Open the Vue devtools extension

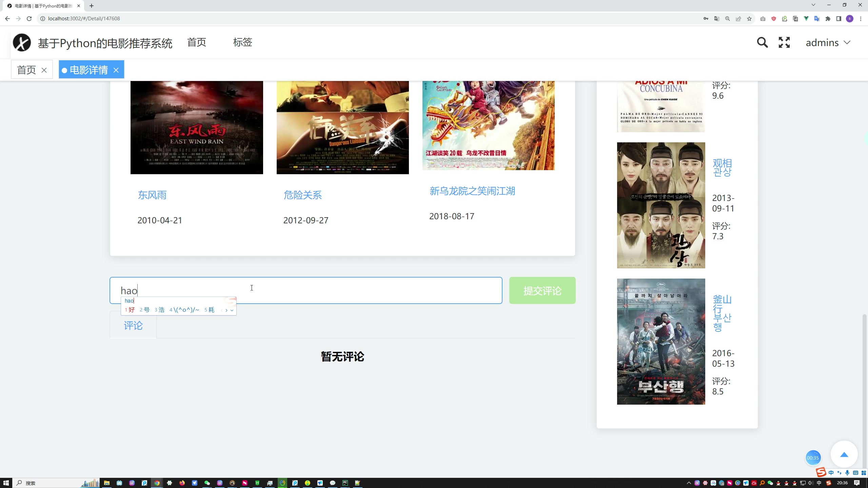806,19
